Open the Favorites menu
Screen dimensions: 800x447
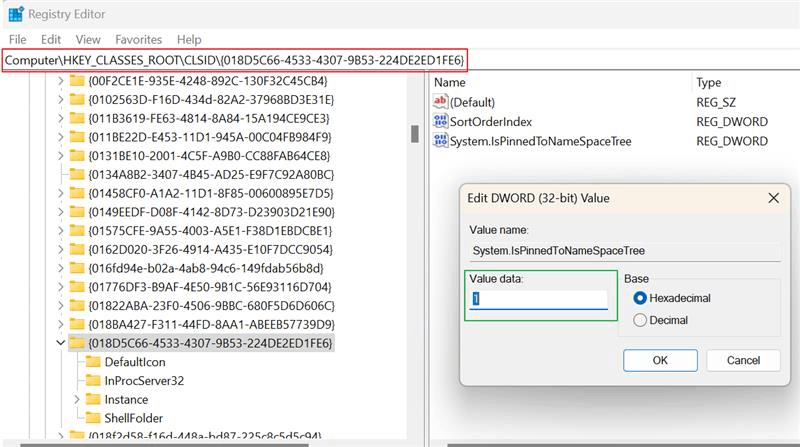138,39
